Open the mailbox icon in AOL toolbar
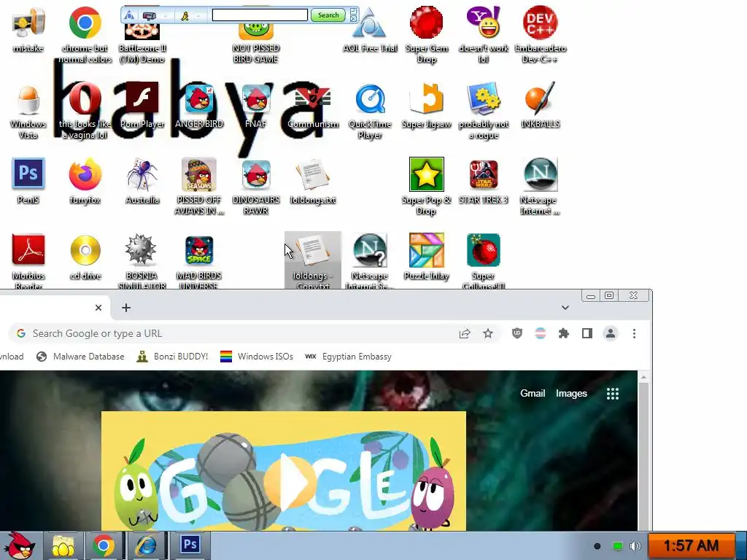Image resolution: width=747 pixels, height=560 pixels. (x=149, y=16)
